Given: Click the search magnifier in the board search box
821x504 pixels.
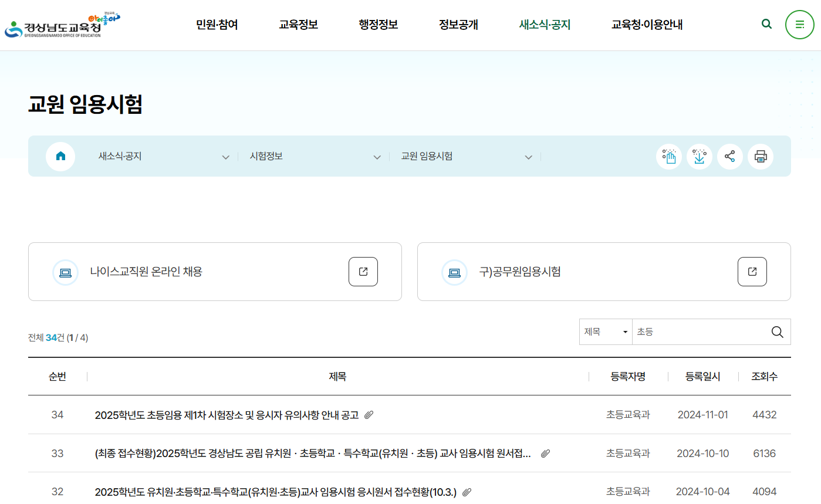Looking at the screenshot, I should point(778,332).
